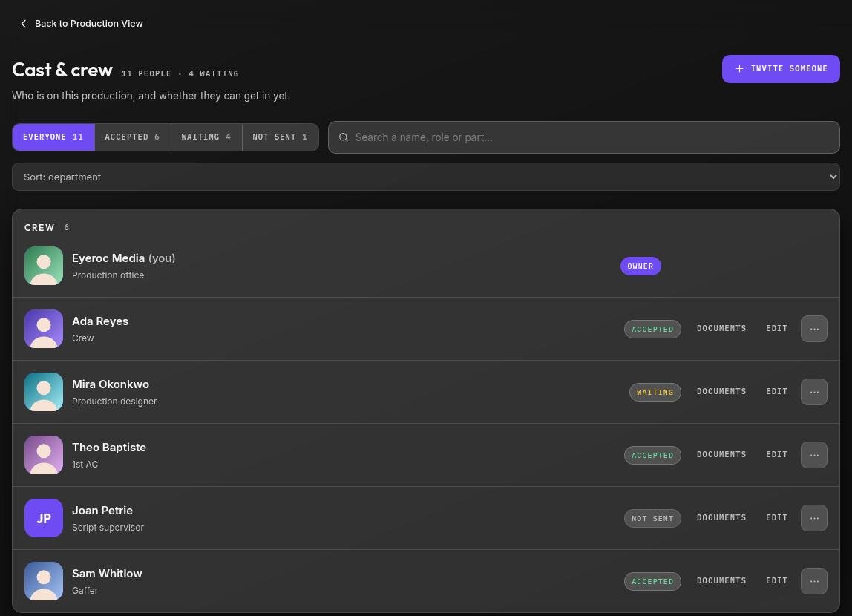Edit Mira Okonkwo's entry
The width and height of the screenshot is (852, 616).
pyautogui.click(x=776, y=392)
